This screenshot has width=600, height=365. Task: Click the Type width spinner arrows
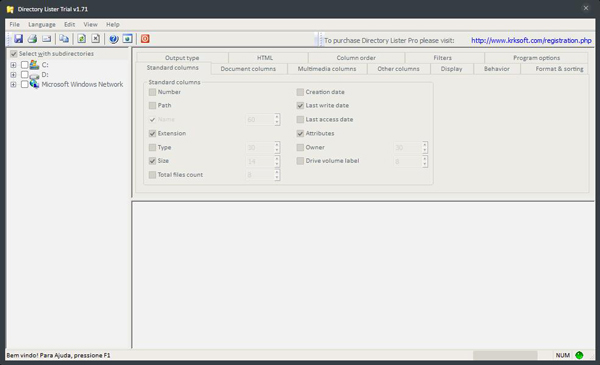coord(277,147)
